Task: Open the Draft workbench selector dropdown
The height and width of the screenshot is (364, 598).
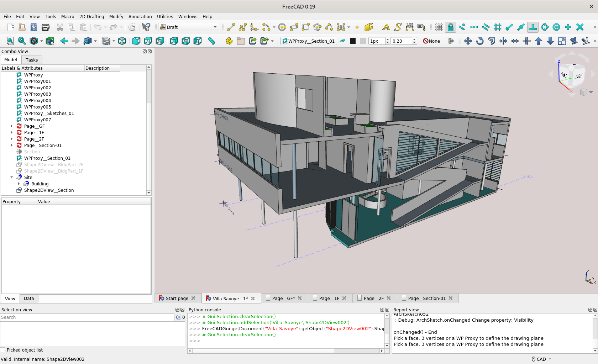Action: pos(188,27)
